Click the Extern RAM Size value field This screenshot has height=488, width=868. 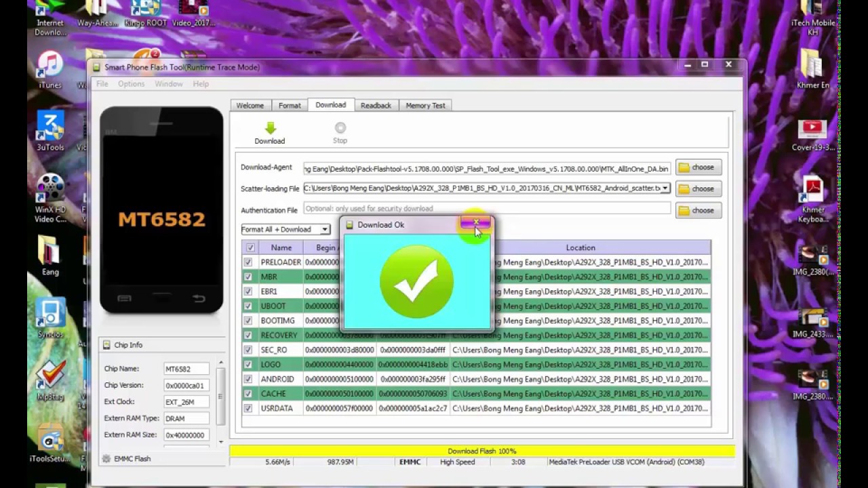186,435
